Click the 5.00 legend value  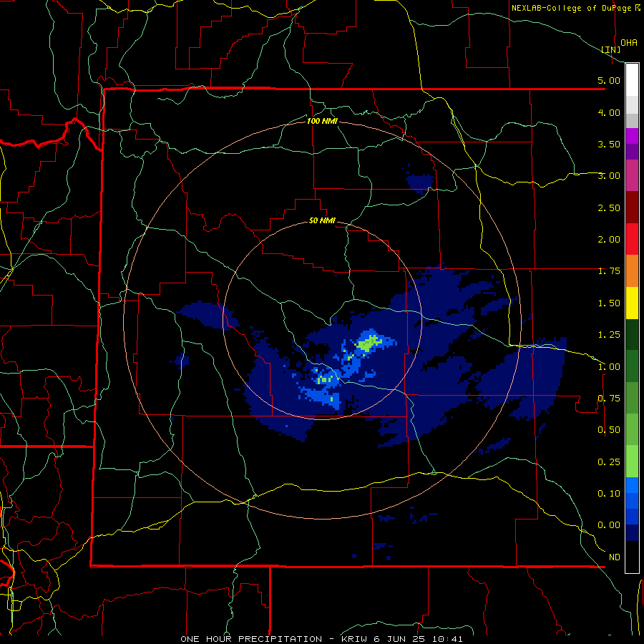609,80
